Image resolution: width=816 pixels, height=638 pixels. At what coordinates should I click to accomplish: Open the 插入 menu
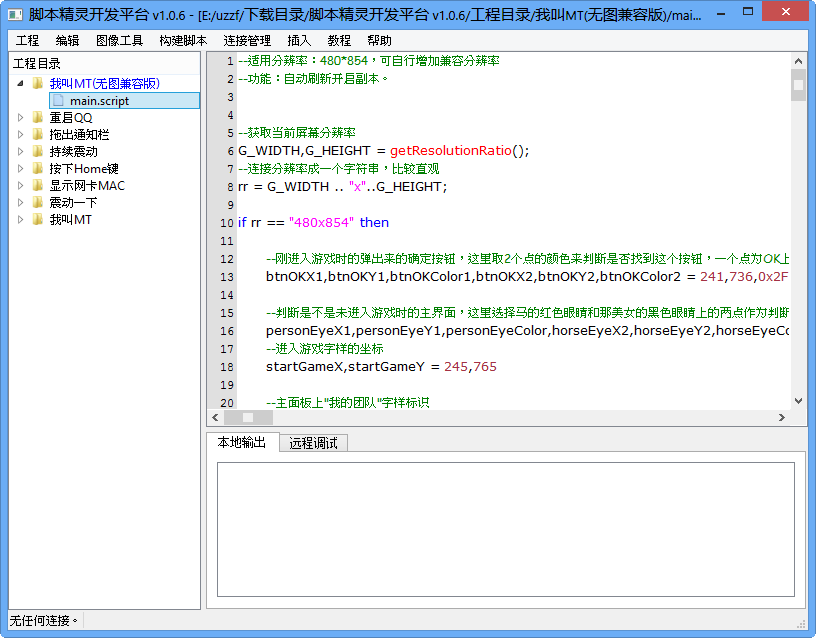(x=299, y=41)
